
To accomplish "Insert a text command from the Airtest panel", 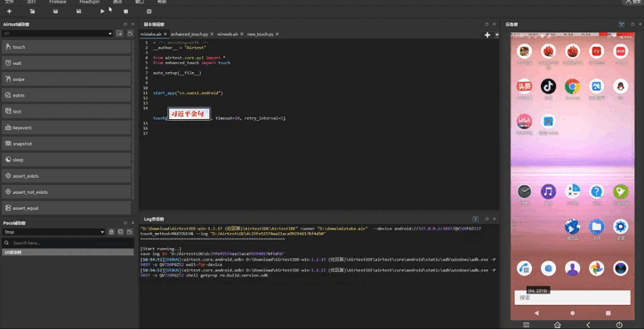I will pyautogui.click(x=67, y=111).
